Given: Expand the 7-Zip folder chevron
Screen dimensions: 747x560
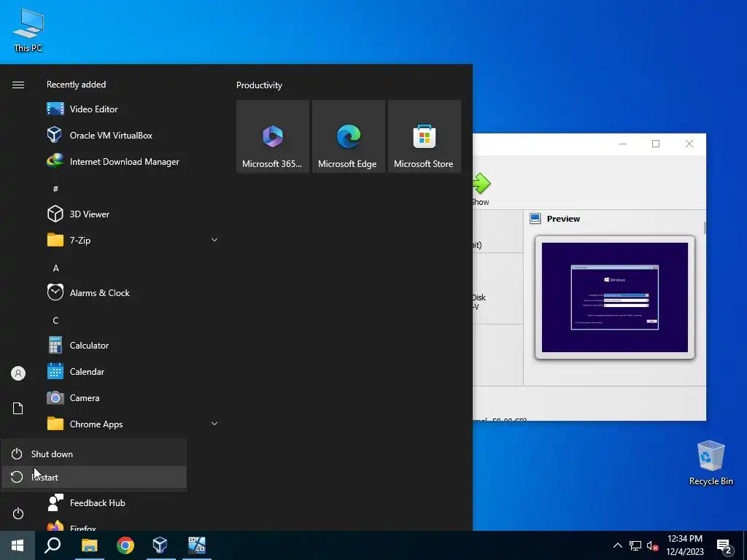Looking at the screenshot, I should tap(214, 240).
